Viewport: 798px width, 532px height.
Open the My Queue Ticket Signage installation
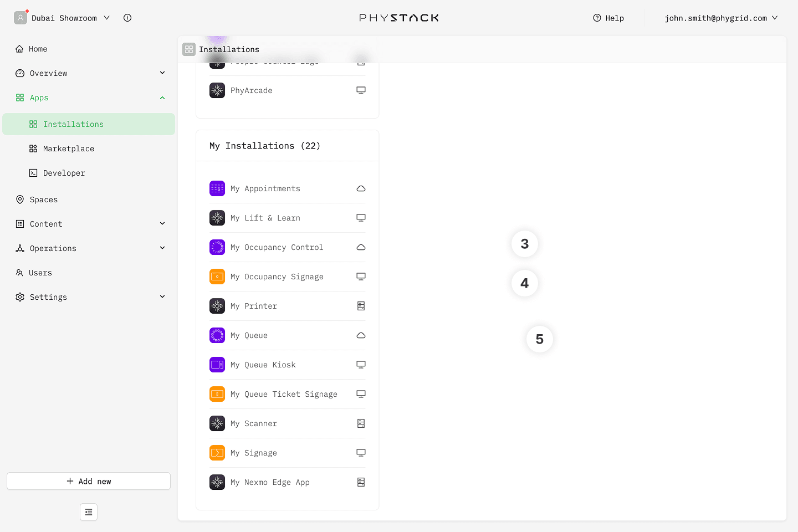tap(288, 394)
